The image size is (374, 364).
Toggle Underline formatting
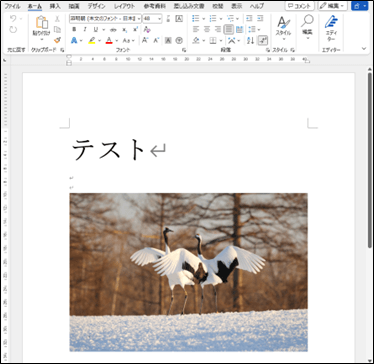tap(96, 30)
